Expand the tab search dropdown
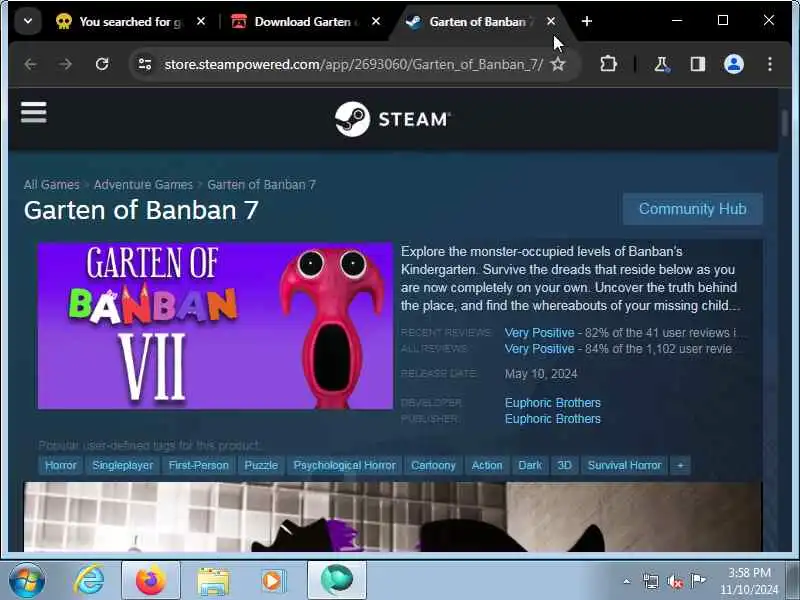The image size is (800, 600). pyautogui.click(x=28, y=21)
